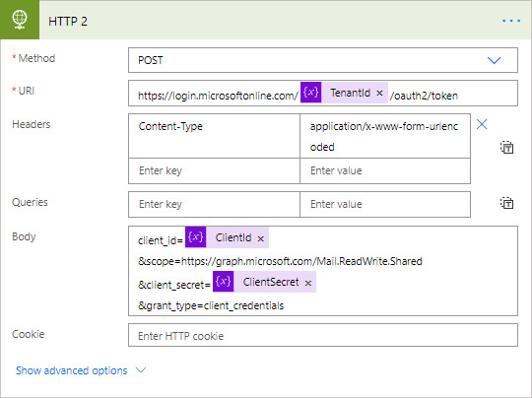The width and height of the screenshot is (532, 398).
Task: Select the POST method combo box
Action: pos(323,60)
